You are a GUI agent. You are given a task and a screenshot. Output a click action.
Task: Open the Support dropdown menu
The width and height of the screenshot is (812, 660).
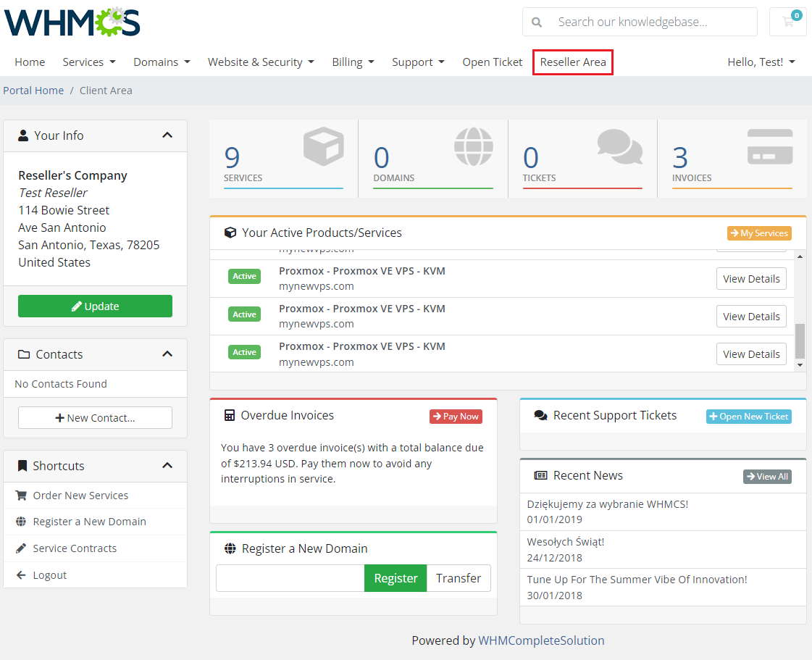tap(419, 62)
